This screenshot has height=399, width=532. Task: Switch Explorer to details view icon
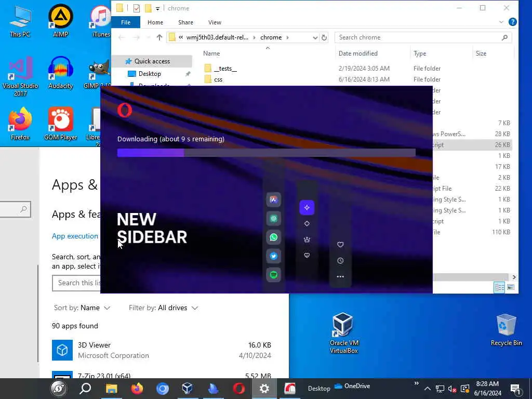[499, 287]
